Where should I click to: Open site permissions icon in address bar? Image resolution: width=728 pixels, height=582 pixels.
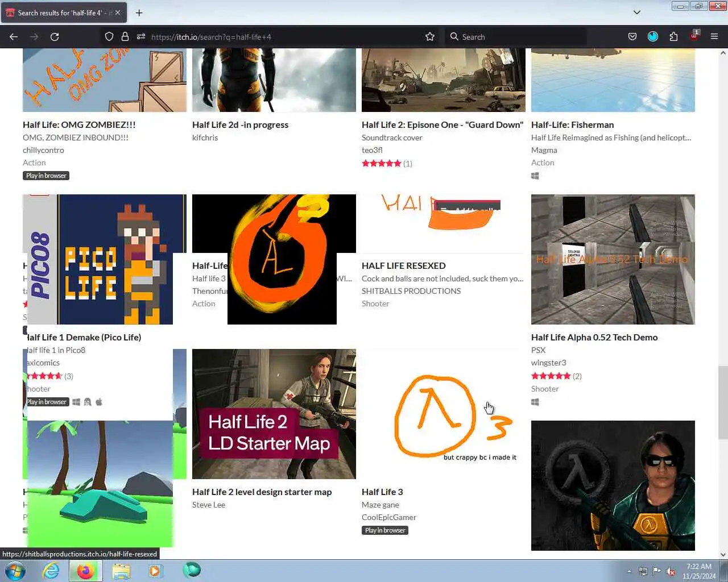tap(141, 36)
